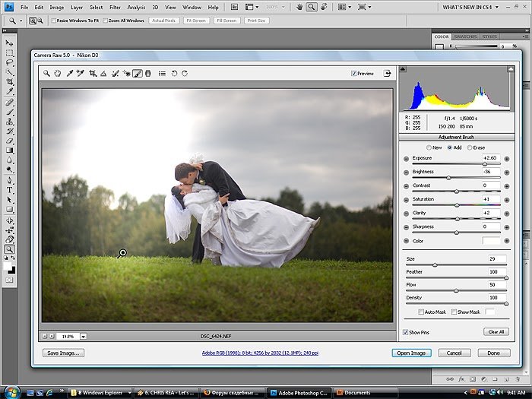Enable the Auto Mask checkbox
Viewport: 532px width, 399px height.
421,312
